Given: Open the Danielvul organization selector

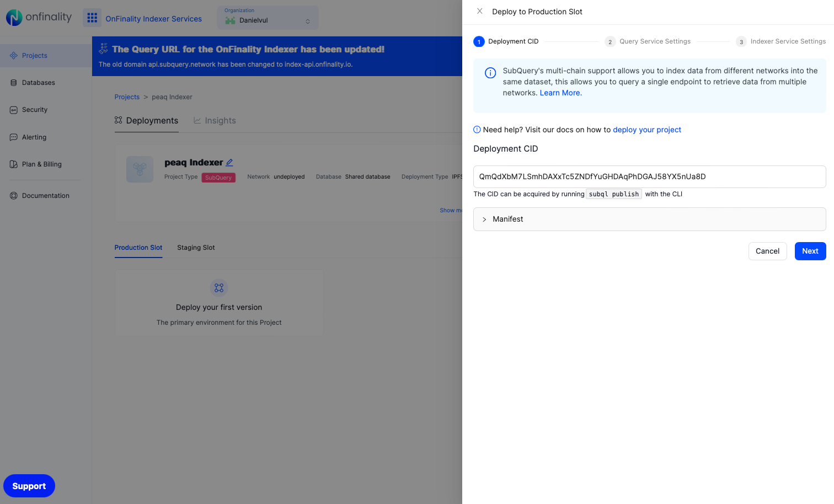Looking at the screenshot, I should point(268,20).
